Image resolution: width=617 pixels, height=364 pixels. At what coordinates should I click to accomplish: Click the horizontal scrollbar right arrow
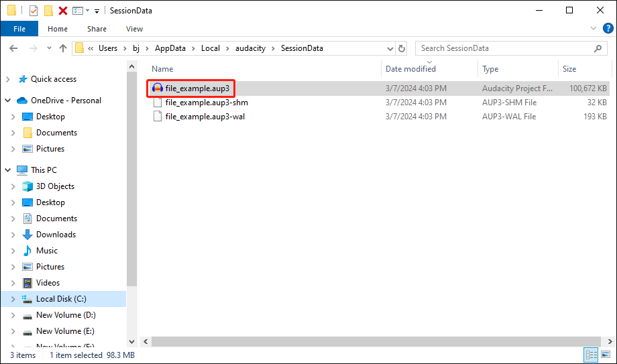pos(610,342)
